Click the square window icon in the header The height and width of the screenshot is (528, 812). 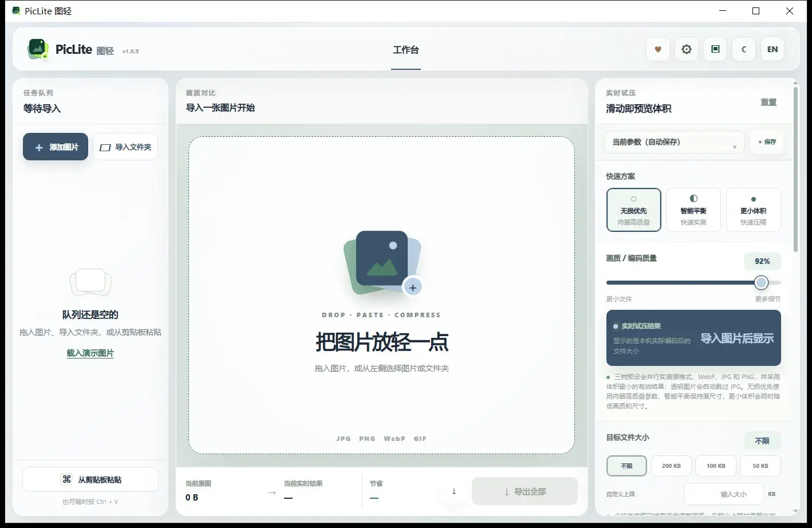point(715,49)
